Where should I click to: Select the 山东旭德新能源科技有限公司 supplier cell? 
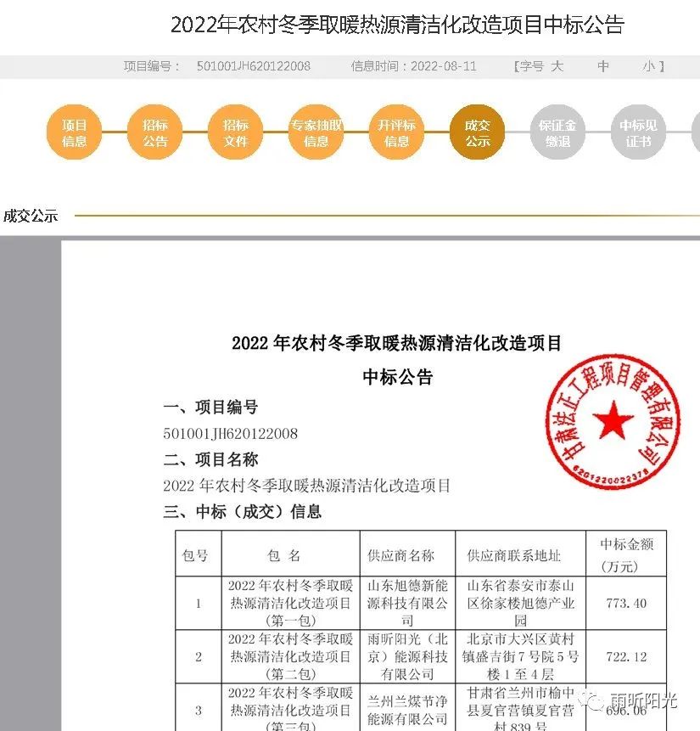[406, 603]
